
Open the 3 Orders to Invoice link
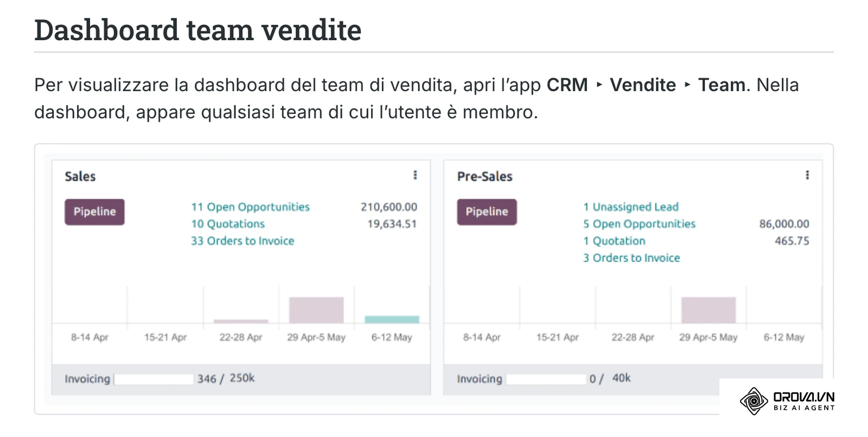631,258
